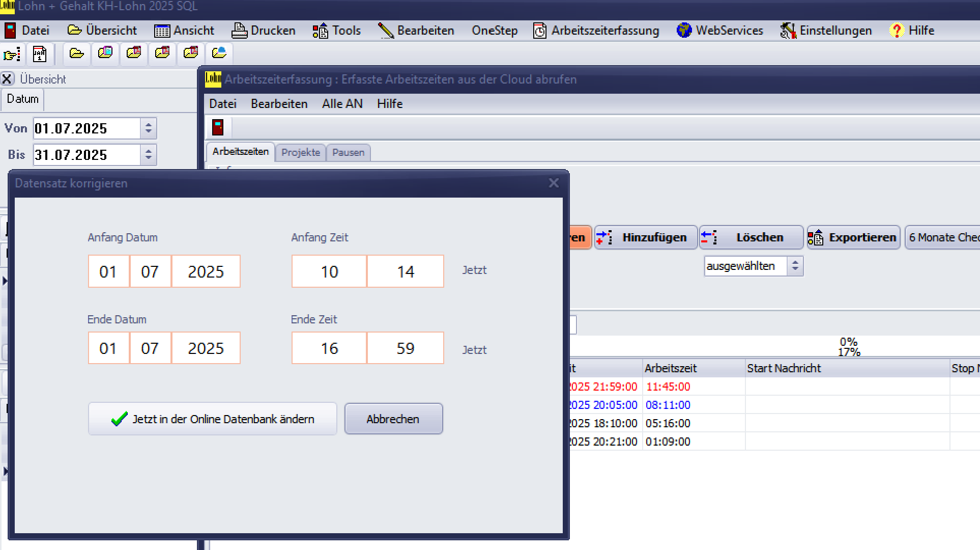Viewport: 980px width, 550px height.
Task: Click the Exportieren button
Action: click(853, 237)
